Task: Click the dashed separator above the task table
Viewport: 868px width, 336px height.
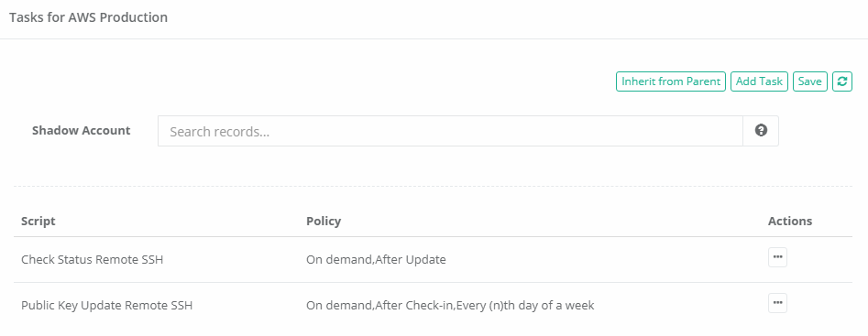Action: (433, 186)
